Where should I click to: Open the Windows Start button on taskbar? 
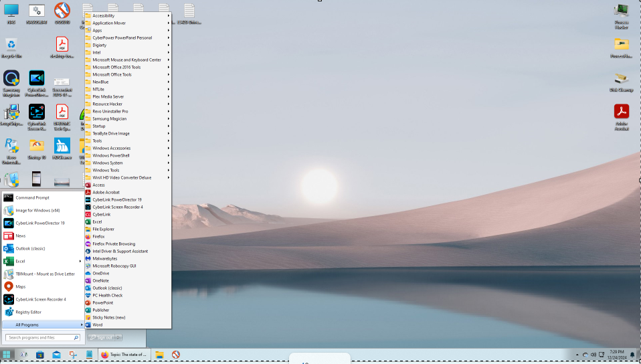pyautogui.click(x=7, y=355)
